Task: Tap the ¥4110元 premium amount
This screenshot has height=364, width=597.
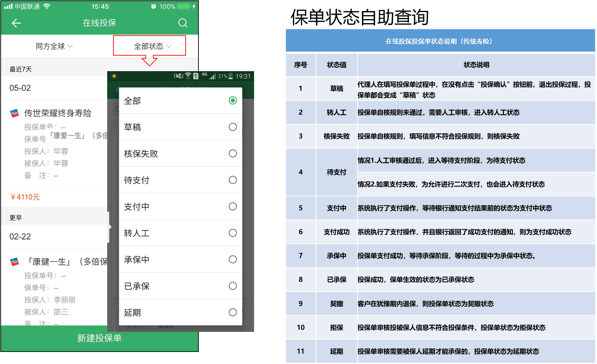Action: point(26,197)
